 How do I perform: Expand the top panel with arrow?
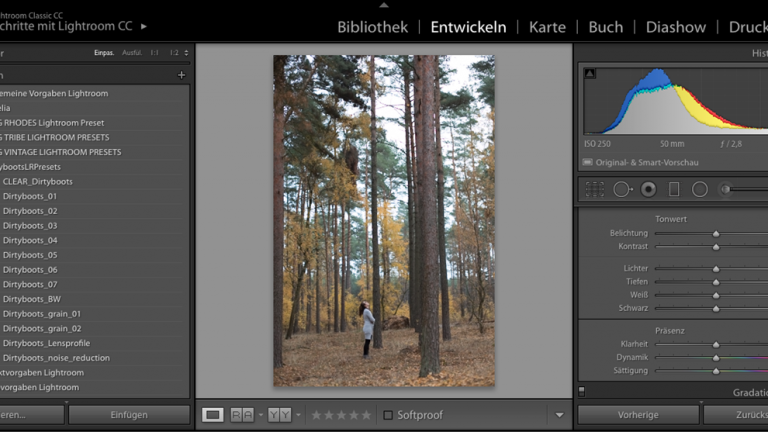click(x=384, y=5)
